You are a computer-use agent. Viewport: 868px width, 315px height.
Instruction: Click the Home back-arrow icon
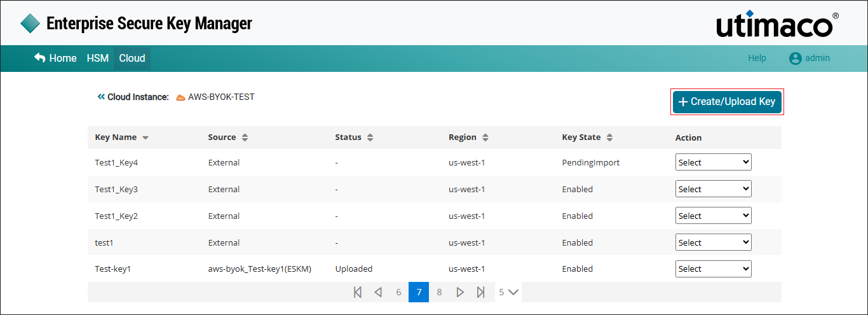(x=39, y=58)
